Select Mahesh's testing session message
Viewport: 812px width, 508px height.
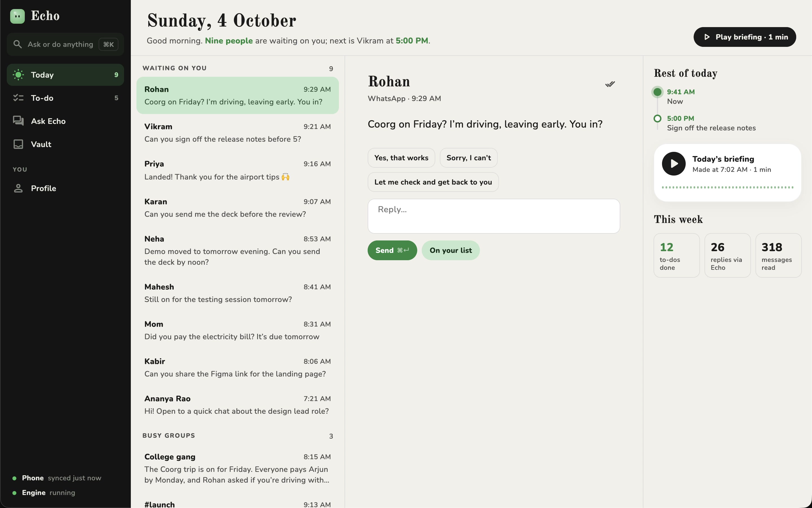pyautogui.click(x=238, y=293)
